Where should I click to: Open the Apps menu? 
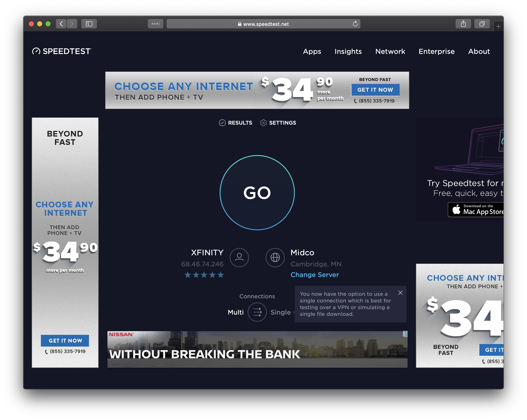(x=312, y=52)
